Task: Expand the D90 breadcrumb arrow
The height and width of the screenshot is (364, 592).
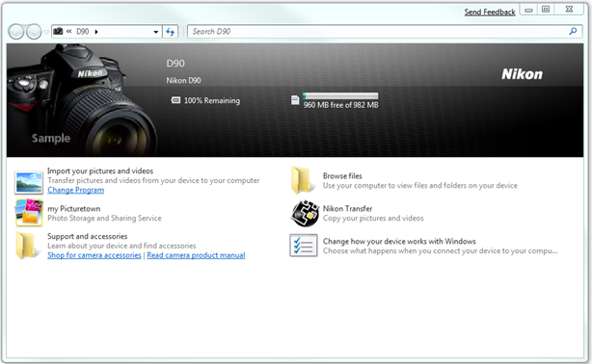Action: [96, 32]
